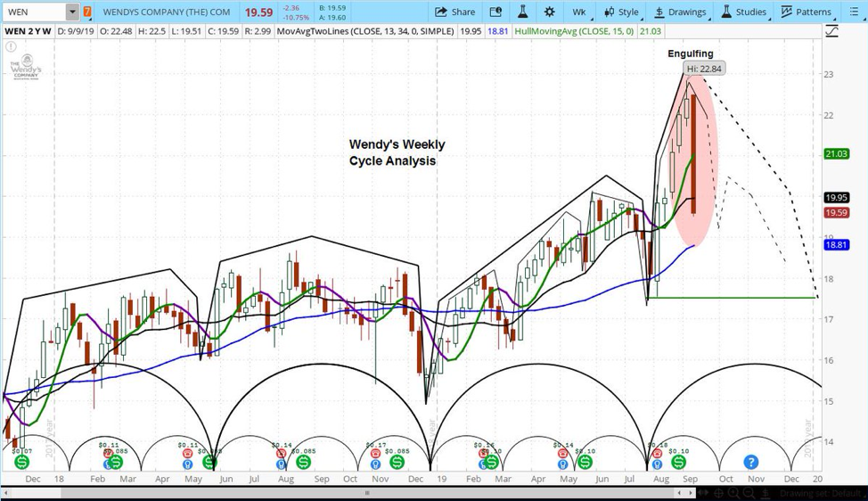Open the Style menu
868x501 pixels.
click(x=623, y=12)
